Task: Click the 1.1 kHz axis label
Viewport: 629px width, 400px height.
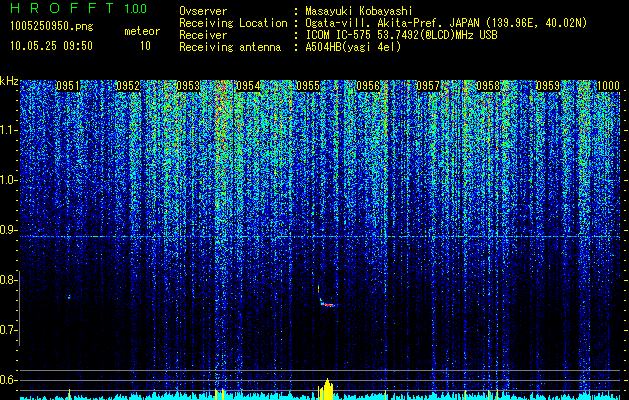Action: pyautogui.click(x=9, y=130)
